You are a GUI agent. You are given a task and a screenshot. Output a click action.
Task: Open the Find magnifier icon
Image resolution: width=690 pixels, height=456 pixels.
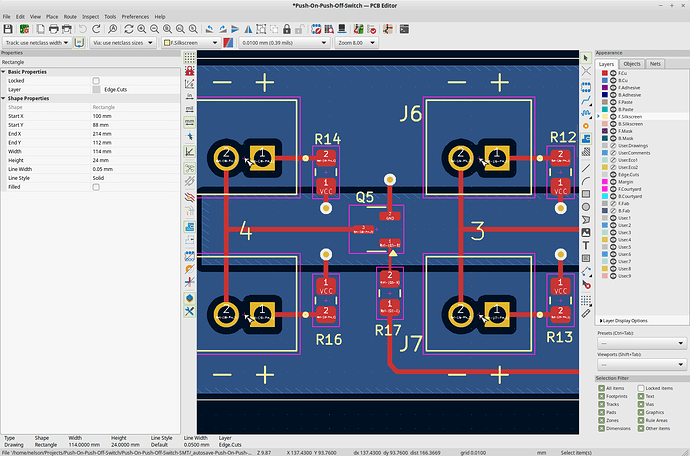pyautogui.click(x=113, y=29)
